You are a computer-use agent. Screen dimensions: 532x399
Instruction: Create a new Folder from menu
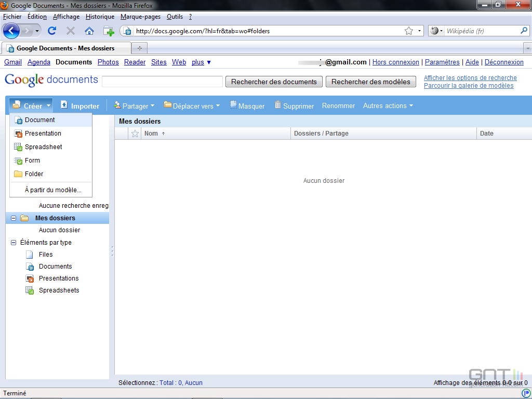pyautogui.click(x=51, y=174)
